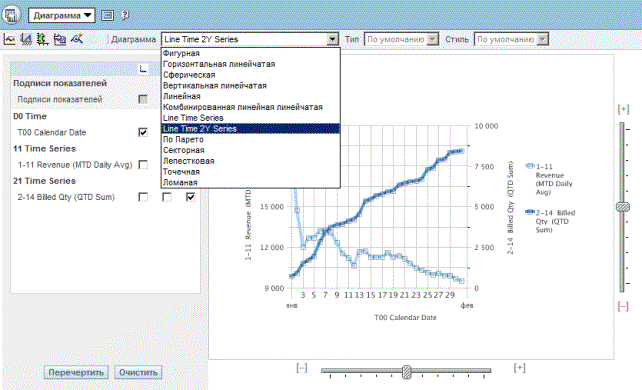Open general chart properties line-graph icon
The height and width of the screenshot is (390, 642).
click(x=9, y=39)
